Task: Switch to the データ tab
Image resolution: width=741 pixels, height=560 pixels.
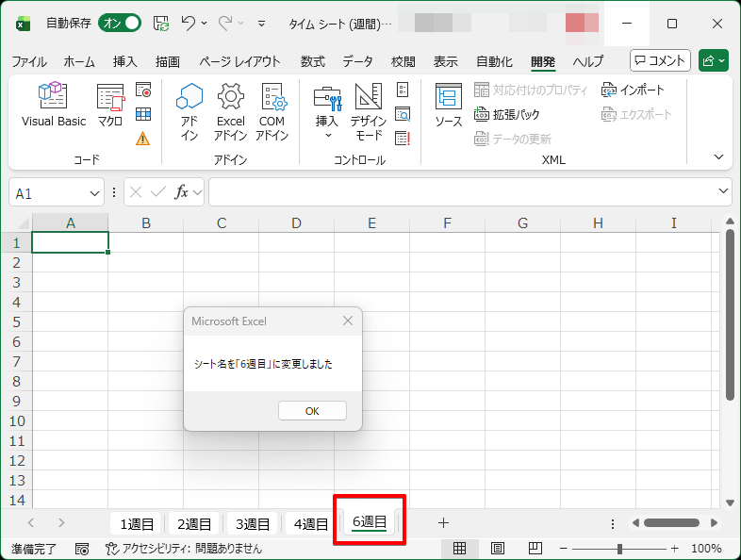Action: pyautogui.click(x=357, y=61)
